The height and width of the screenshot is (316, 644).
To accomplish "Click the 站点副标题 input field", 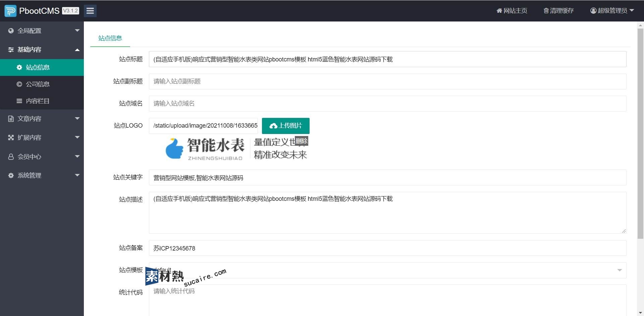I will pos(387,82).
